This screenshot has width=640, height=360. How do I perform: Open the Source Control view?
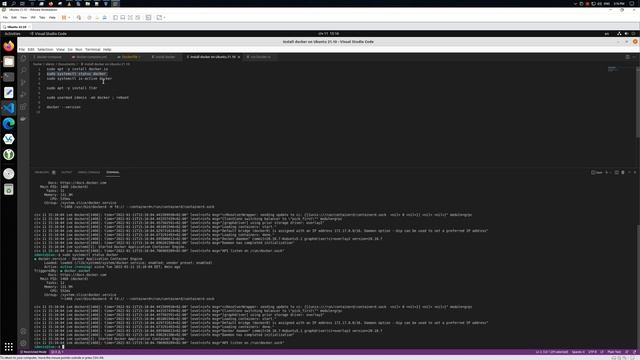tap(23, 82)
